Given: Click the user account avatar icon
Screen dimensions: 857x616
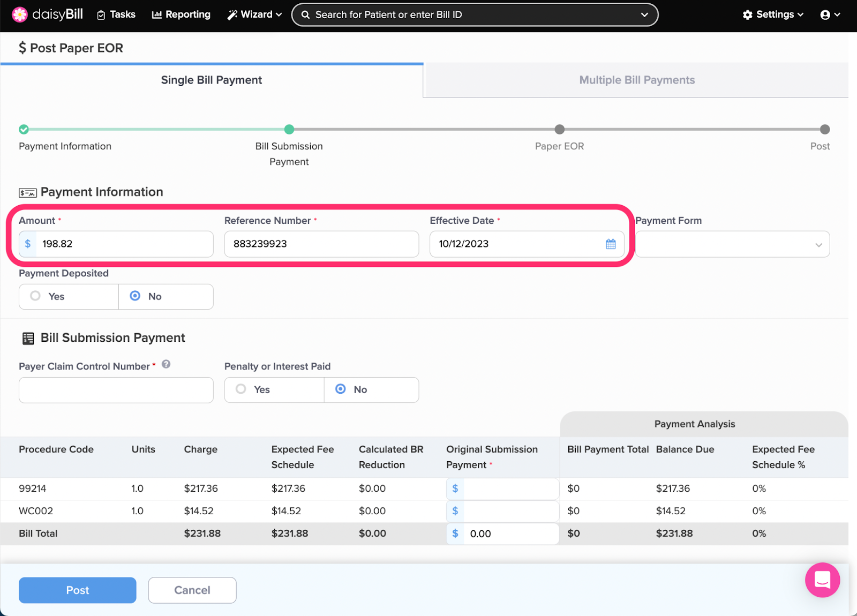Looking at the screenshot, I should pyautogui.click(x=825, y=15).
